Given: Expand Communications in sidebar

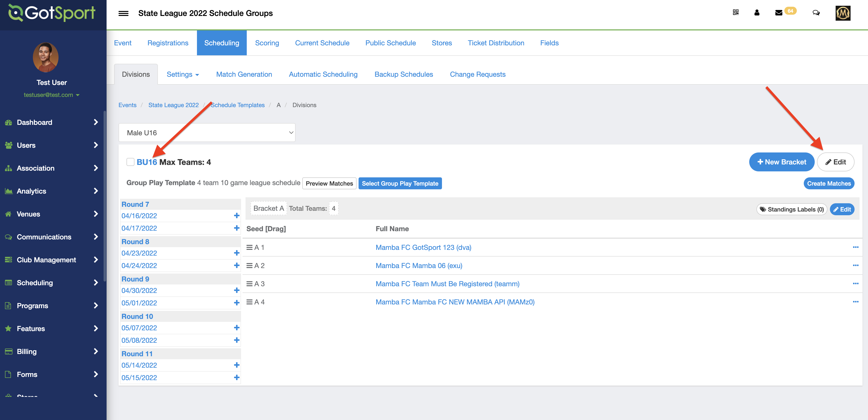Looking at the screenshot, I should point(52,237).
